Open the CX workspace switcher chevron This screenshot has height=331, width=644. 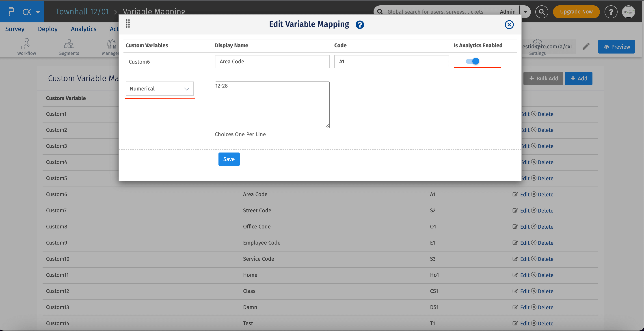click(37, 12)
